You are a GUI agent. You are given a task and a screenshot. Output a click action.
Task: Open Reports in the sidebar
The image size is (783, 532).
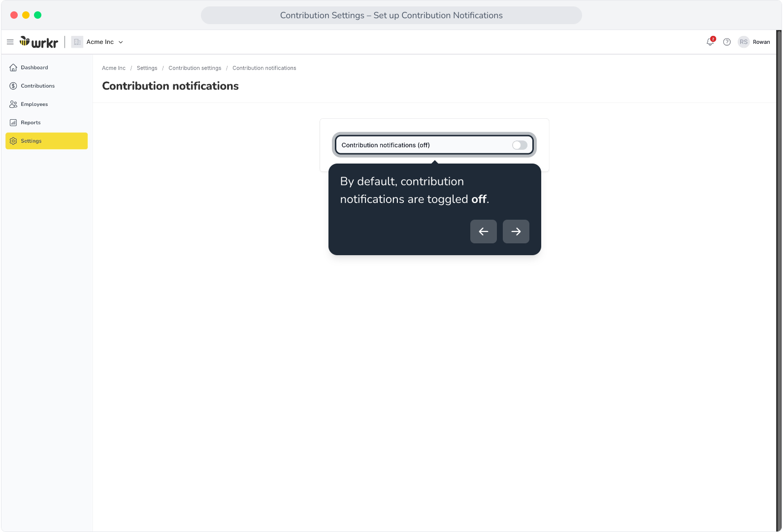(x=46, y=123)
